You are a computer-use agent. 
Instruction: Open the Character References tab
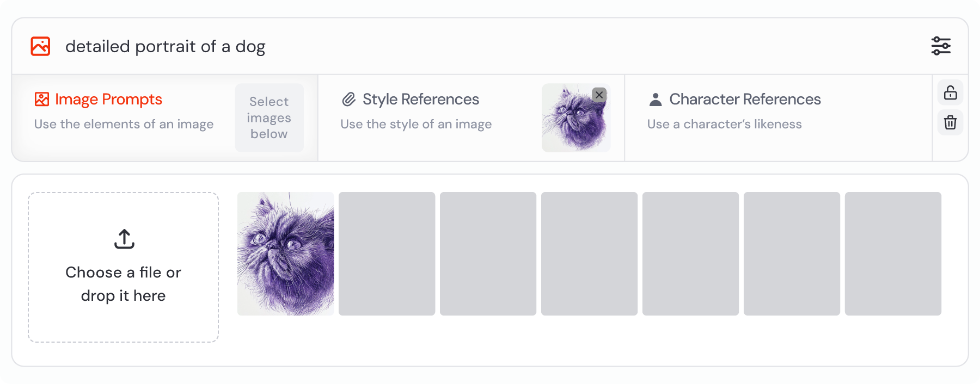pos(779,118)
